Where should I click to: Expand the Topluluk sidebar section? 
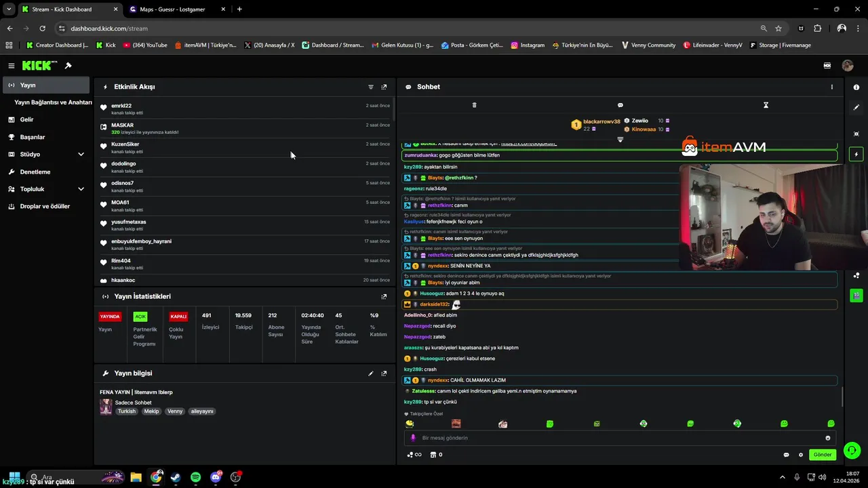[46, 189]
